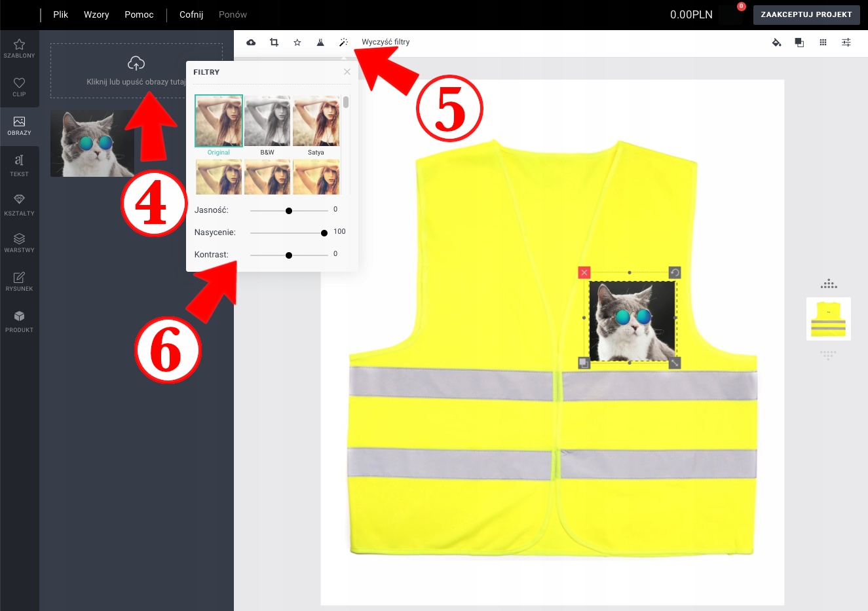Image resolution: width=868 pixels, height=611 pixels.
Task: Open the Szablony templates panel
Action: [19, 48]
